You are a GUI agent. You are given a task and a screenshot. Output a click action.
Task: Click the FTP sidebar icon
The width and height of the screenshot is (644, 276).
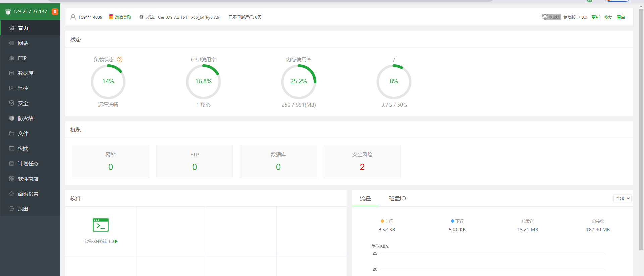(12, 58)
